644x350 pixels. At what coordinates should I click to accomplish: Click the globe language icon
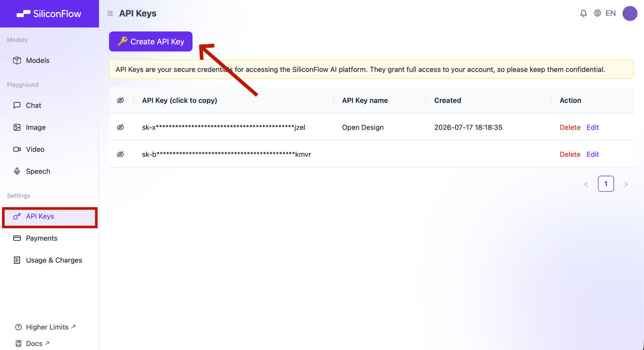(598, 14)
